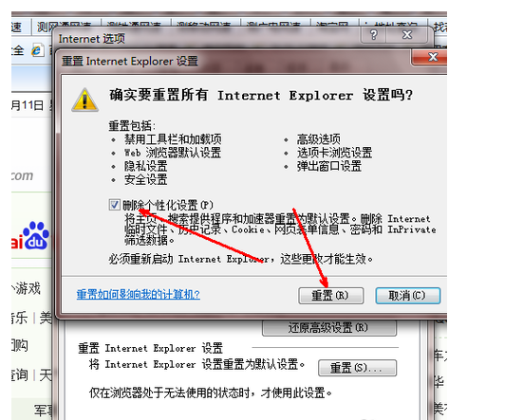The width and height of the screenshot is (523, 420).
Task: Close the Internet 选项 window
Action: (x=406, y=35)
